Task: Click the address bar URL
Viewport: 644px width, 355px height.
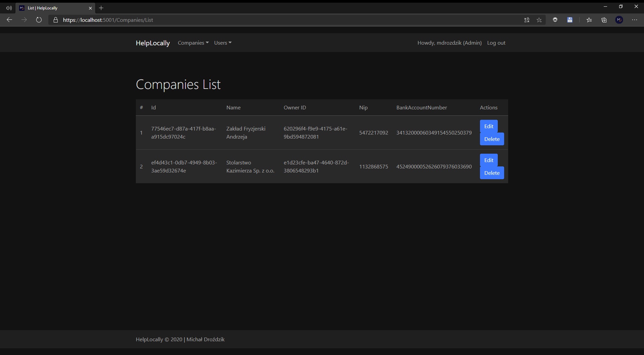Action: [108, 20]
